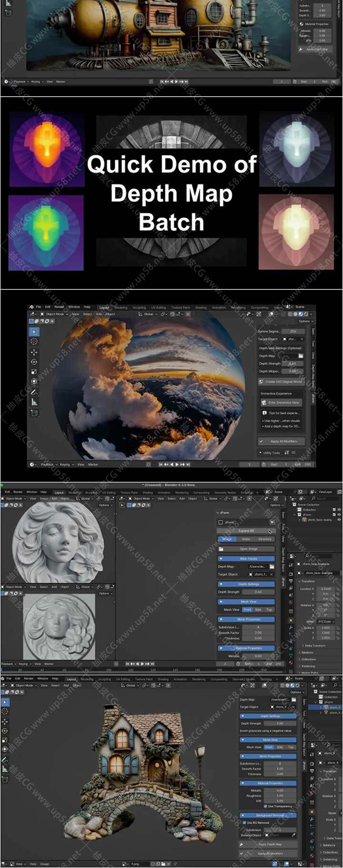Hide zForm collection via eye icon in face relief outliner
The width and height of the screenshot is (343, 868).
click(x=339, y=515)
